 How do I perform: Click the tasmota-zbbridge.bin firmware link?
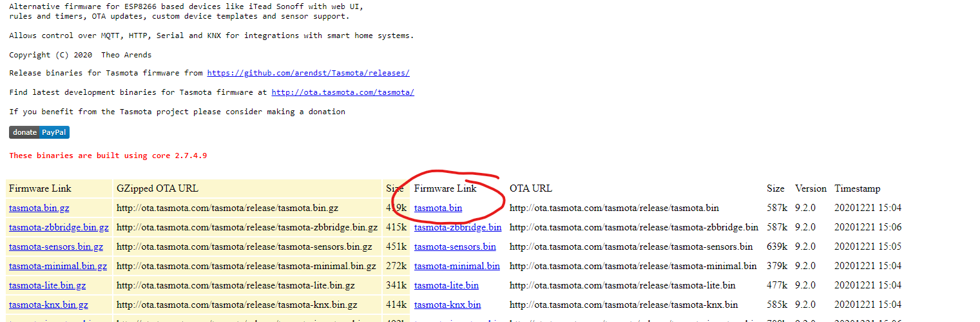[x=457, y=227]
